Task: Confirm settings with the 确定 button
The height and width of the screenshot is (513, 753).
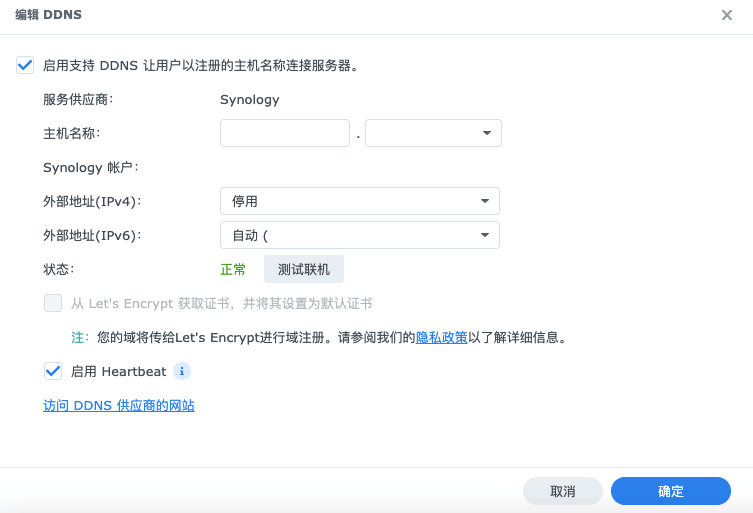Action: pos(670,491)
